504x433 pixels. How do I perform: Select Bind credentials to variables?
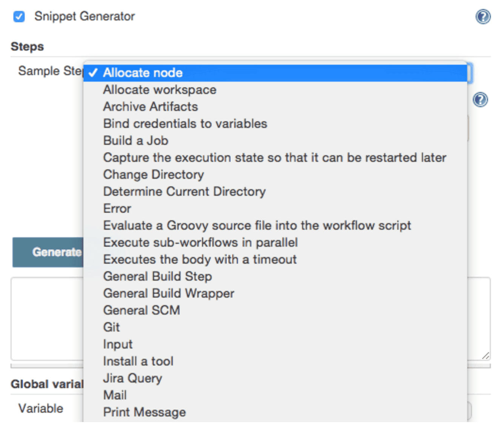coord(185,124)
